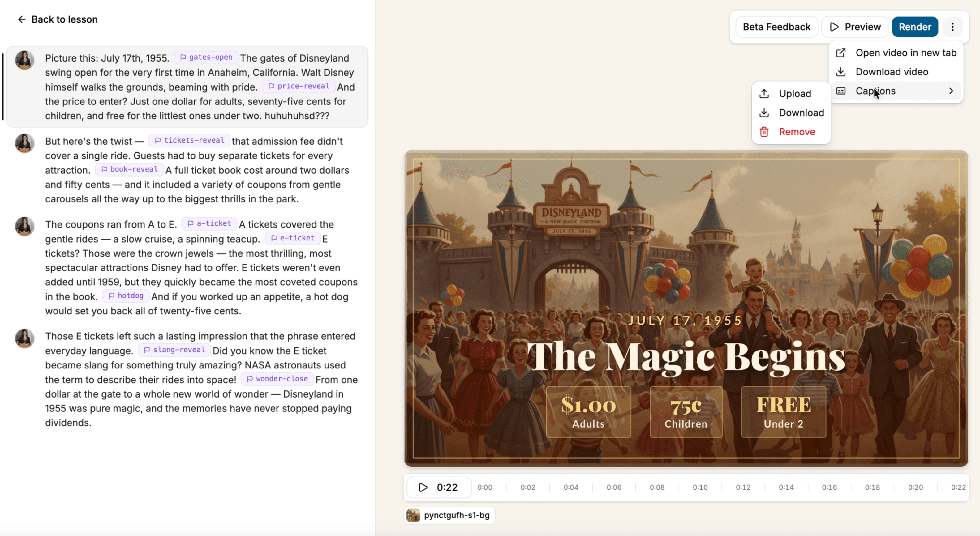Go back via the Back to lesson link

click(58, 19)
